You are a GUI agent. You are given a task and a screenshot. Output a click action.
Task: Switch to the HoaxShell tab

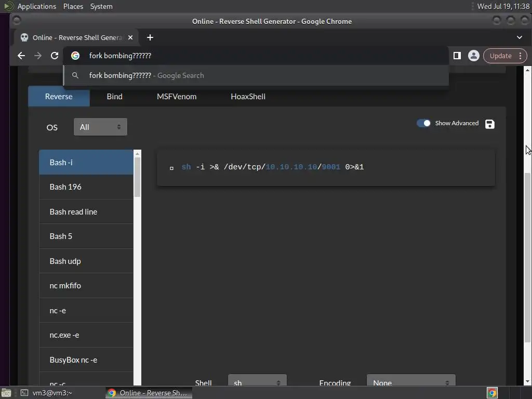[248, 96]
